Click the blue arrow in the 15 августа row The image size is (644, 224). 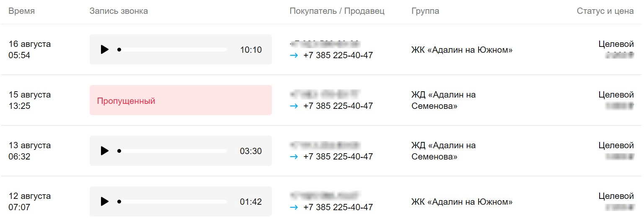(294, 106)
